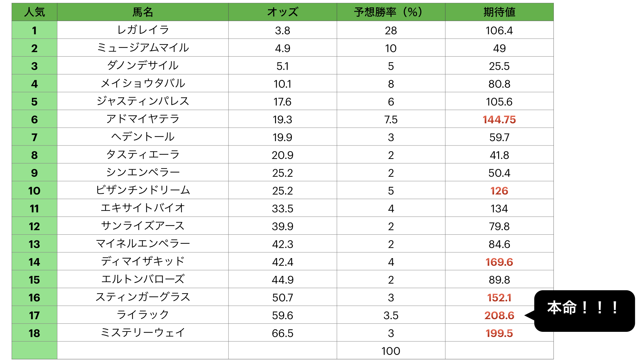Screen dimensions: 644x362
Task: Click the オッズ column header
Action: pyautogui.click(x=282, y=12)
